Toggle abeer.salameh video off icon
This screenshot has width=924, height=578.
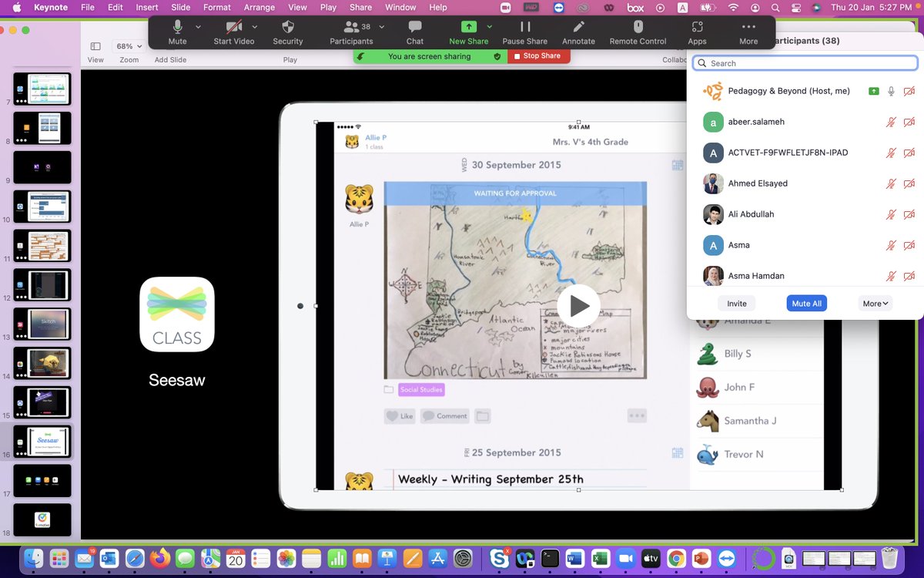[x=909, y=122]
